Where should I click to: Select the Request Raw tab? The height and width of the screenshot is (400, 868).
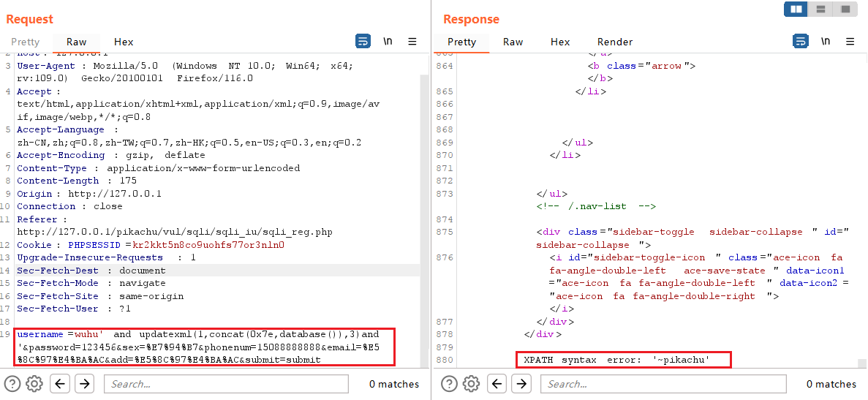tap(76, 42)
